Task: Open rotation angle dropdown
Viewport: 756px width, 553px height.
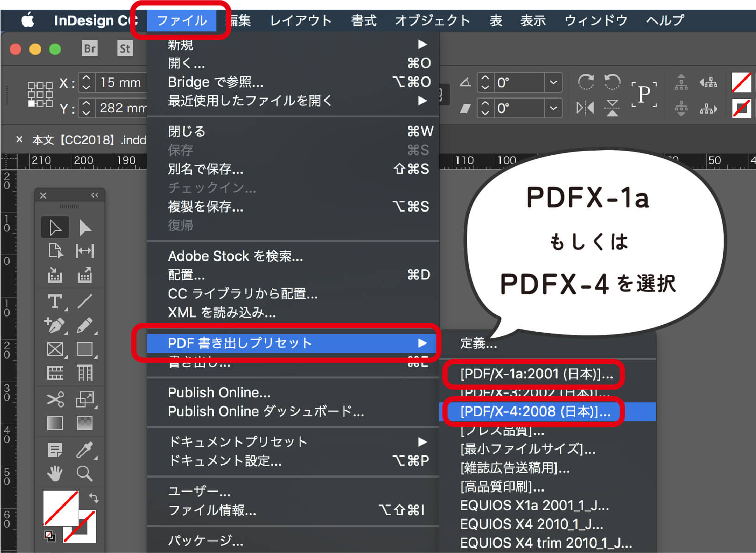Action: click(553, 83)
